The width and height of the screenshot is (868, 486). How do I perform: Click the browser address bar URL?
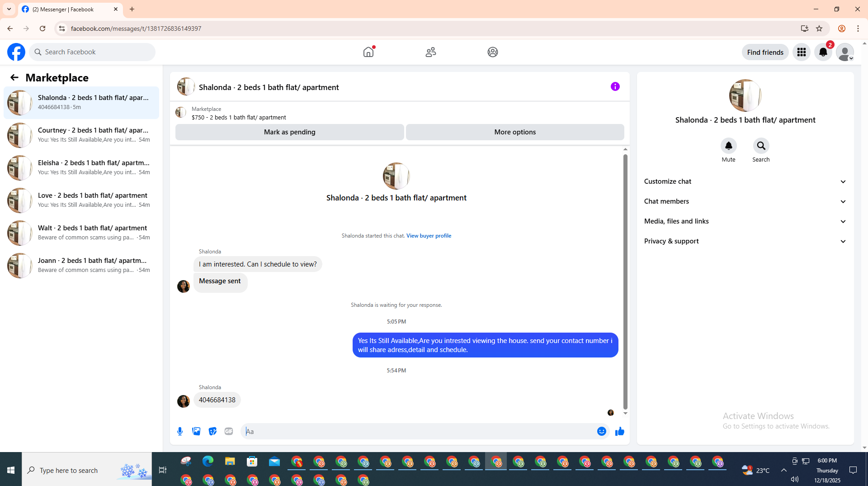pyautogui.click(x=136, y=29)
